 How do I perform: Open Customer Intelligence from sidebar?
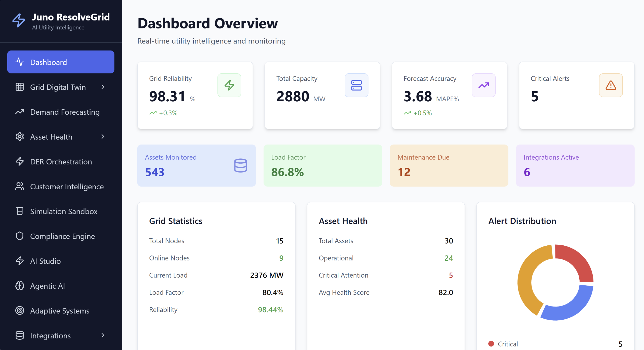[x=67, y=187]
